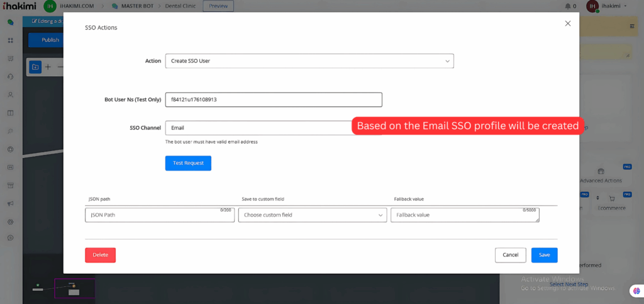Open the contacts person icon in sidebar
Viewport: 644px width, 304px height.
click(x=10, y=95)
